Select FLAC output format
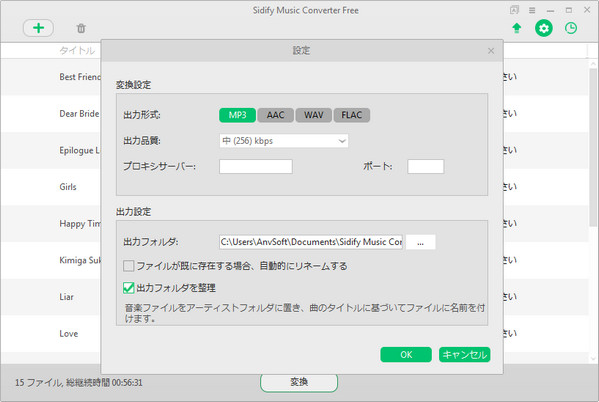 (x=351, y=115)
